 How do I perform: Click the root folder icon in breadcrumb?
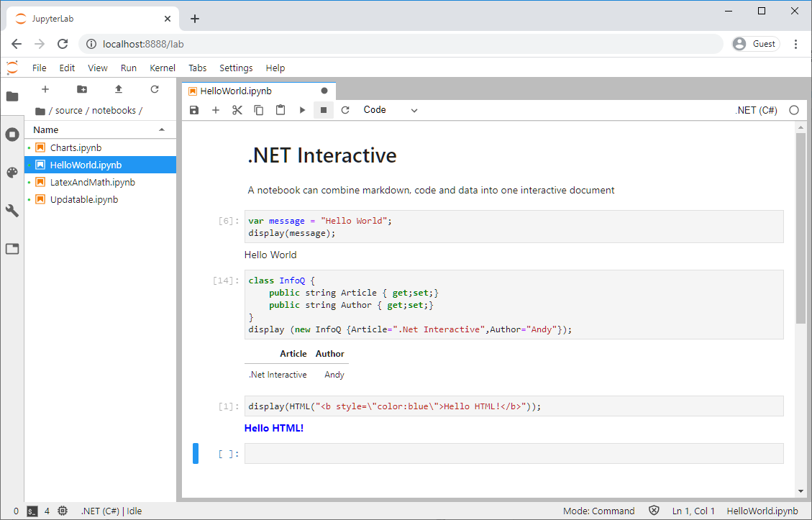tap(40, 111)
